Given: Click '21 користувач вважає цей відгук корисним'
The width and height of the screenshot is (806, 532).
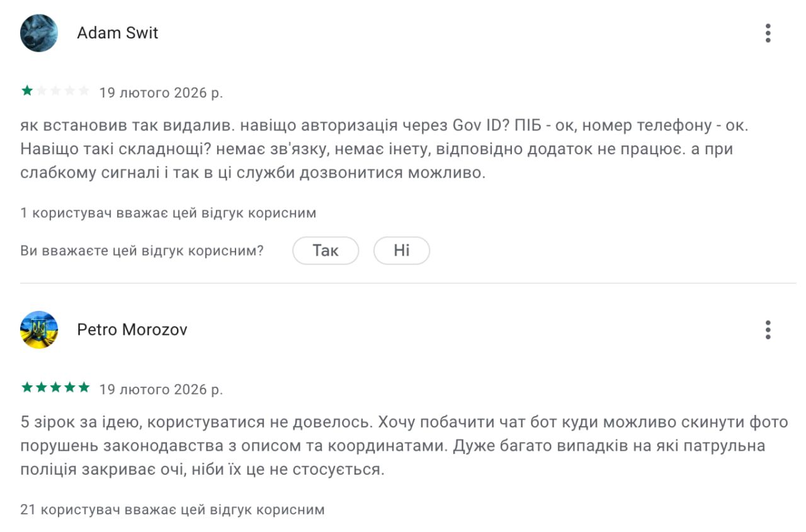Looking at the screenshot, I should coord(172,509).
